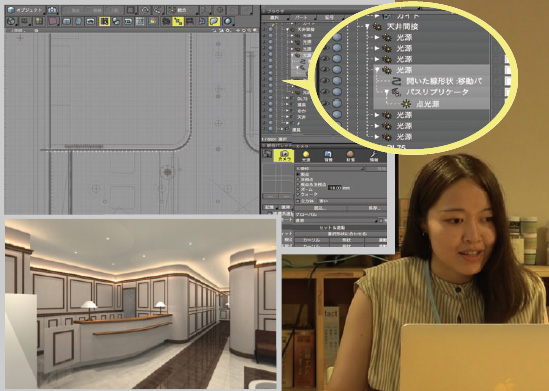Click the yellow speech-bubble toolbar icon
The width and height of the screenshot is (549, 391).
tap(214, 22)
